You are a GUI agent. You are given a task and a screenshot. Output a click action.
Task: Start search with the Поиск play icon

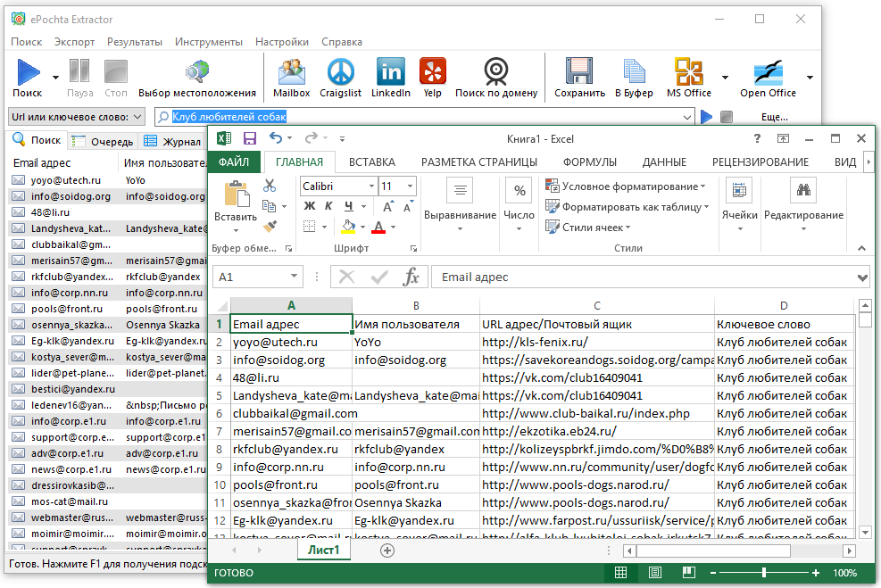[28, 72]
